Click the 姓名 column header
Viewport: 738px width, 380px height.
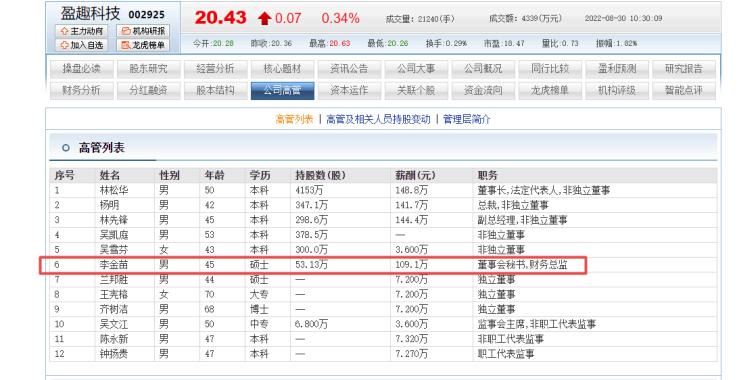[110, 175]
